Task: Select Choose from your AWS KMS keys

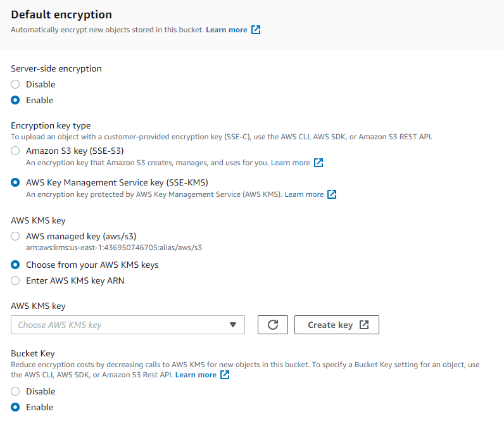Action: 15,265
